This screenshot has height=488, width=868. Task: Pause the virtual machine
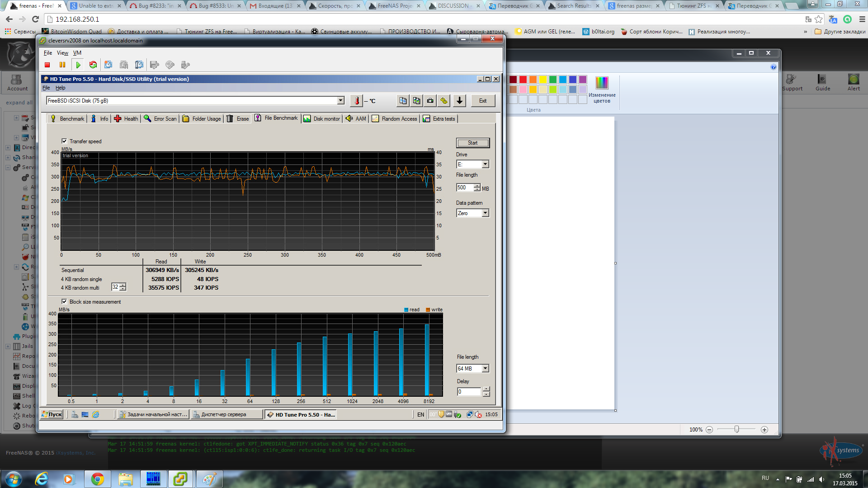coord(62,65)
